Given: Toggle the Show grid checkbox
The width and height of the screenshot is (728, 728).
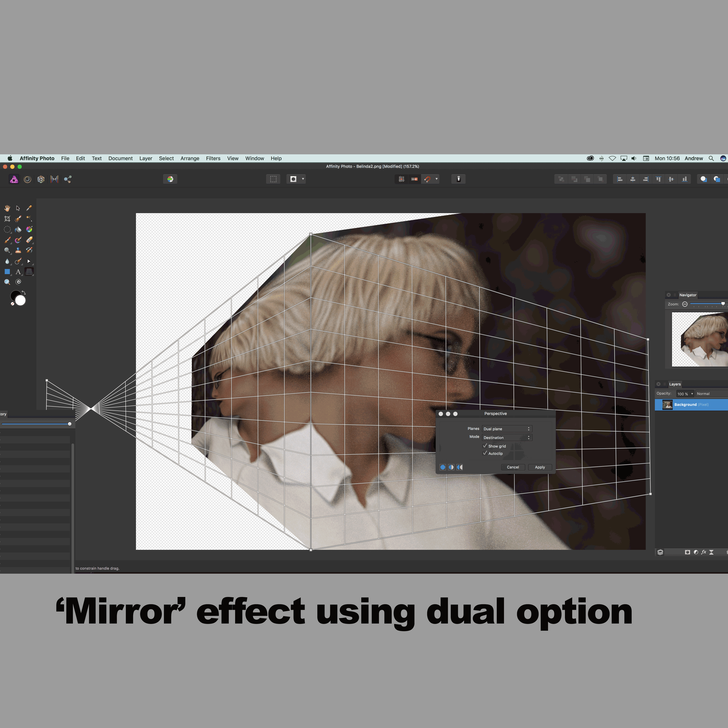Looking at the screenshot, I should click(485, 446).
